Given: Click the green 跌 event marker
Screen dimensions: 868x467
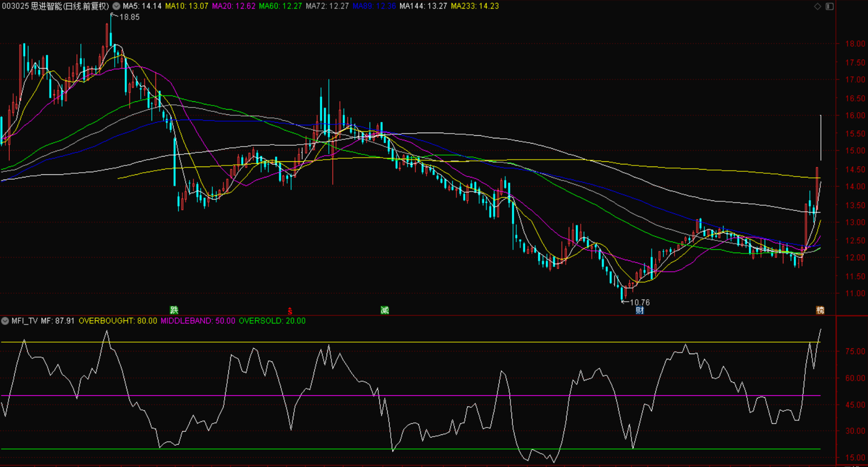Looking at the screenshot, I should [x=174, y=310].
